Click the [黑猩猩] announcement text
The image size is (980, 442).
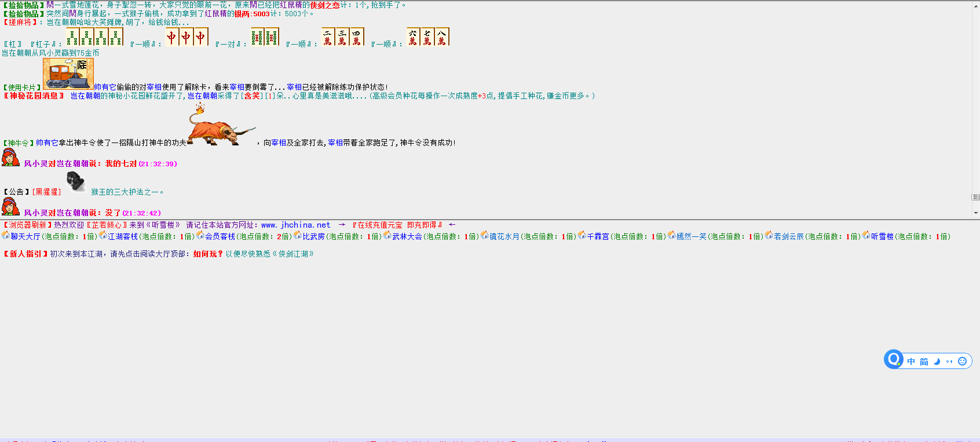[x=46, y=192]
